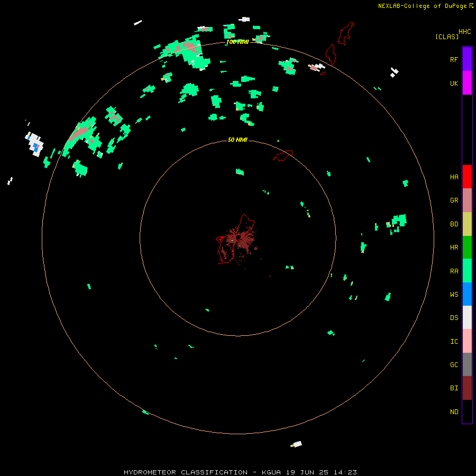
Task: Click the RA legend label
Action: [x=454, y=271]
